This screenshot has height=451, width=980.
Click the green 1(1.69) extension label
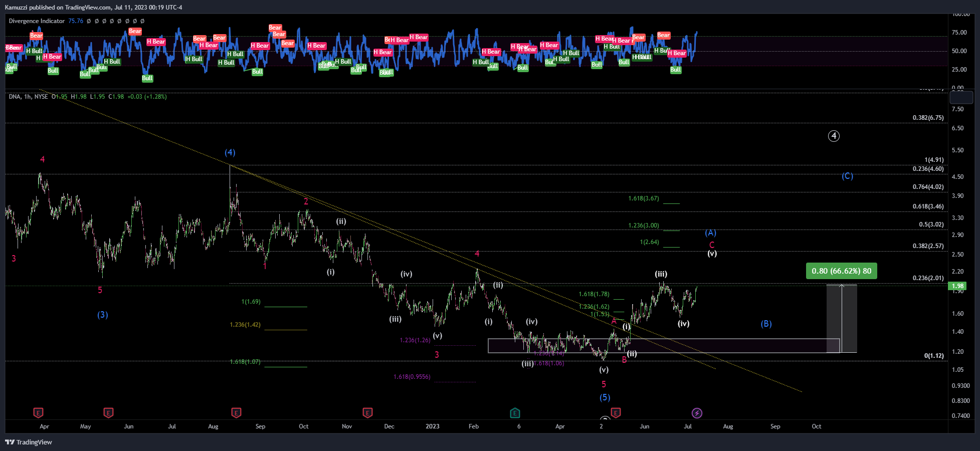click(x=251, y=302)
